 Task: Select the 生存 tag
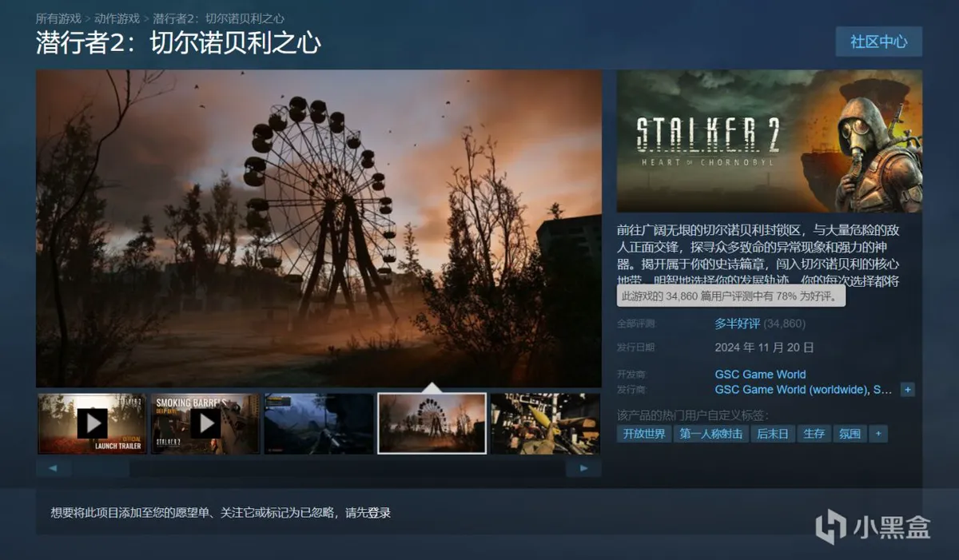click(814, 434)
